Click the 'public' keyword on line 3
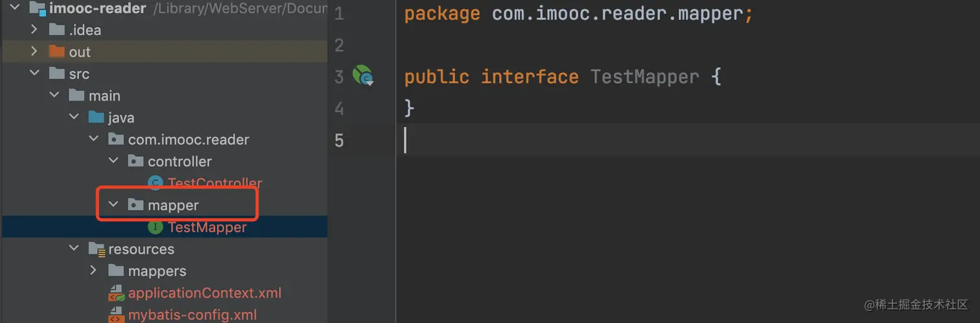Image resolution: width=980 pixels, height=323 pixels. tap(437, 77)
